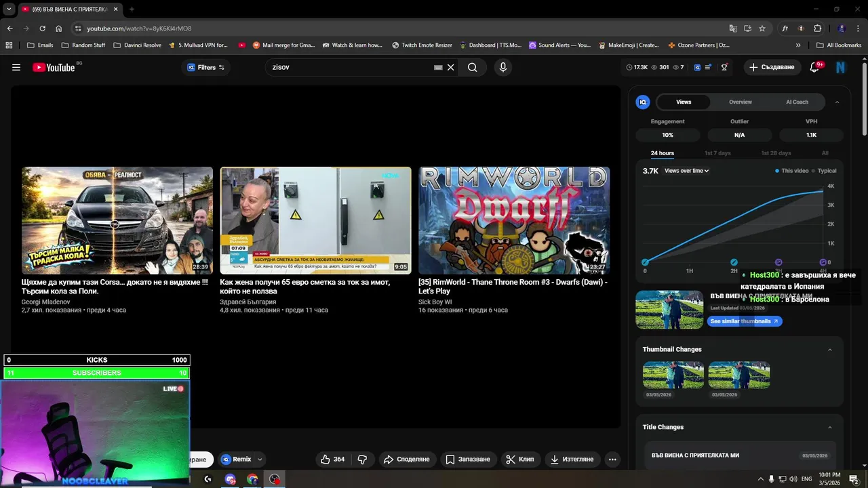Like the video with the thumbs-up 364 button
This screenshot has width=868, height=488.
point(333,459)
